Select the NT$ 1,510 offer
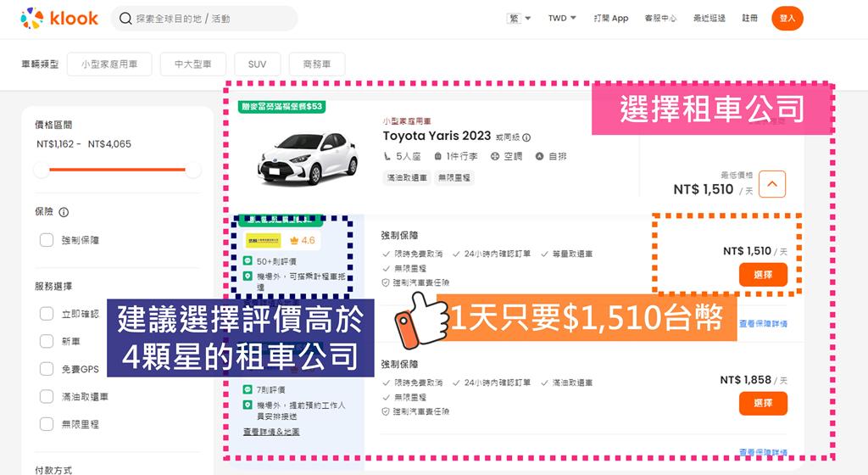Image resolution: width=868 pixels, height=475 pixels. 763,275
